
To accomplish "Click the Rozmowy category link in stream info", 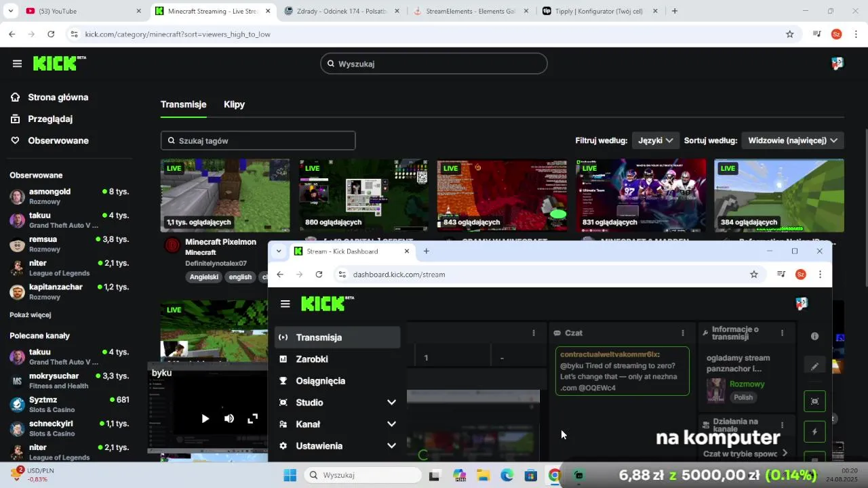I will pyautogui.click(x=747, y=384).
